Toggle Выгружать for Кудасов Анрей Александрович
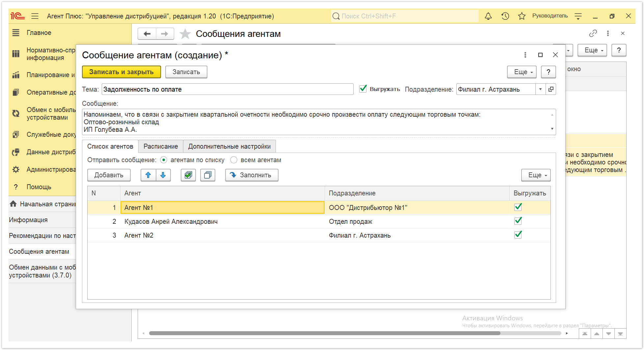The height and width of the screenshot is (350, 644). (x=518, y=221)
